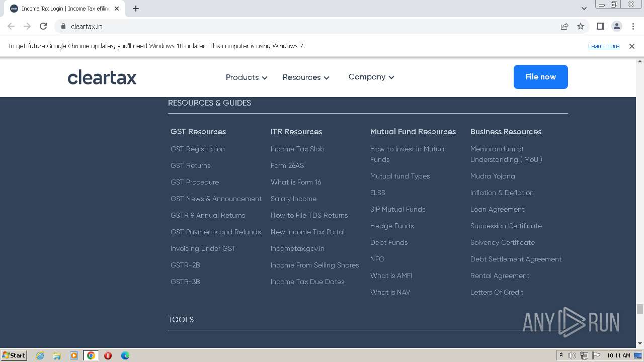Open the Debt Settlement Agreement link
644x362 pixels.
pos(516,259)
